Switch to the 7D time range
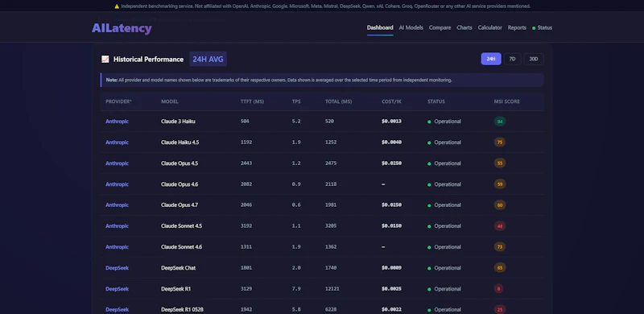The width and height of the screenshot is (644, 314). (x=512, y=59)
